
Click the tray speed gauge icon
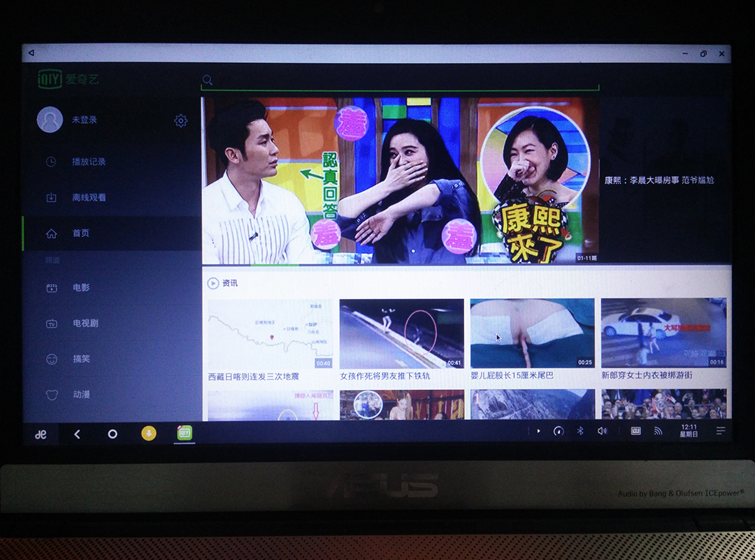coord(559,431)
